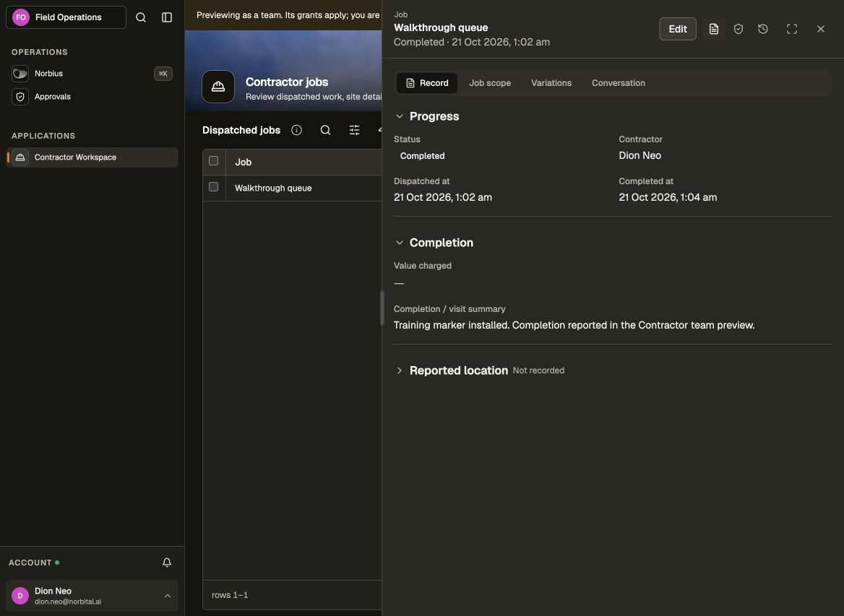The image size is (844, 616).
Task: Search the Dispatched jobs table
Action: coord(326,130)
